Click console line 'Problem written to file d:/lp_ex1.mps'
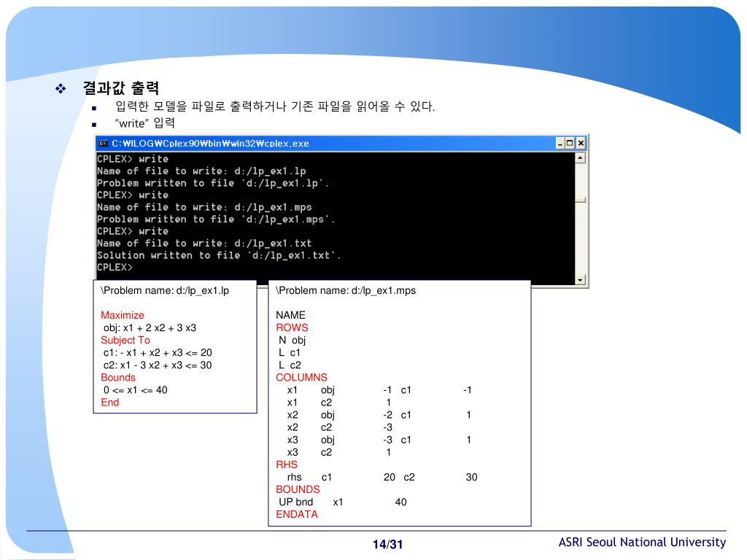 (x=216, y=219)
